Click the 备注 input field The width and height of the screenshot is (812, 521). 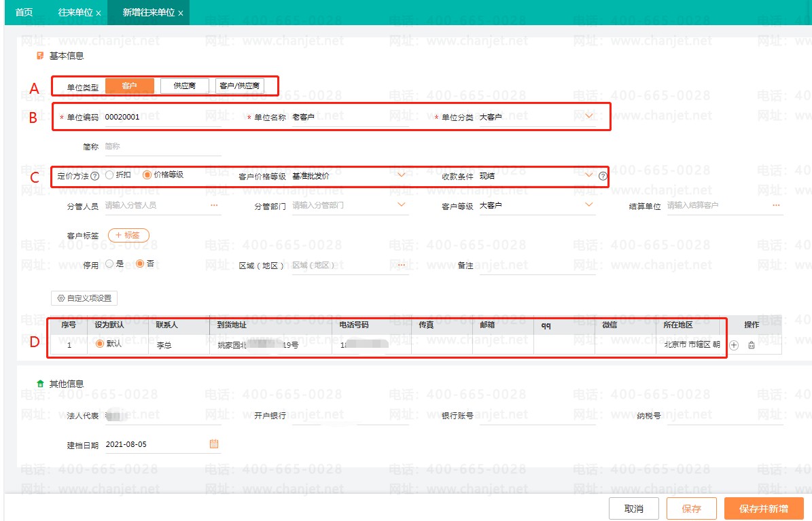pos(537,266)
